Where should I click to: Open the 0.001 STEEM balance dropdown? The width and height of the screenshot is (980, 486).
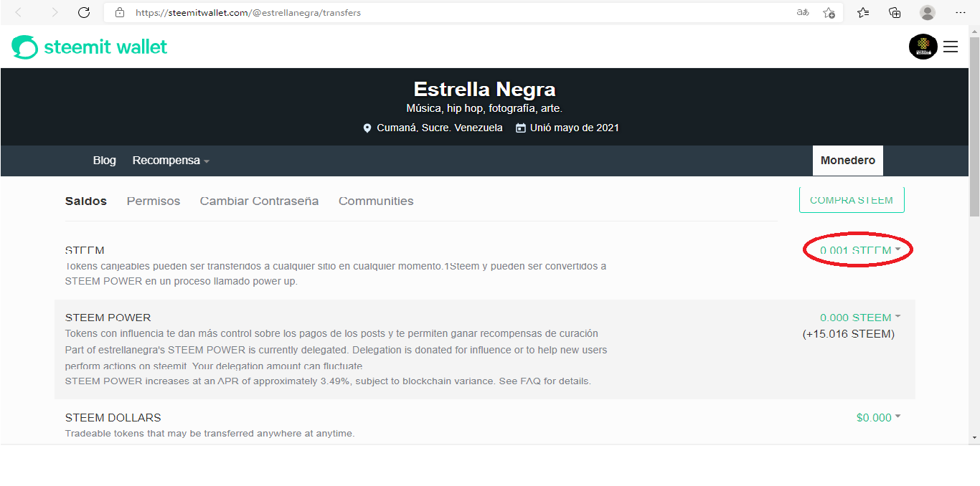(859, 250)
